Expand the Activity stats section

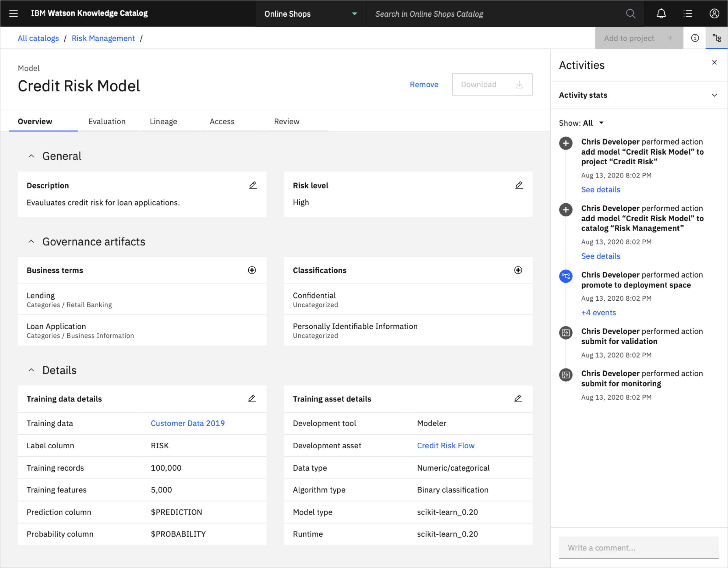click(714, 95)
